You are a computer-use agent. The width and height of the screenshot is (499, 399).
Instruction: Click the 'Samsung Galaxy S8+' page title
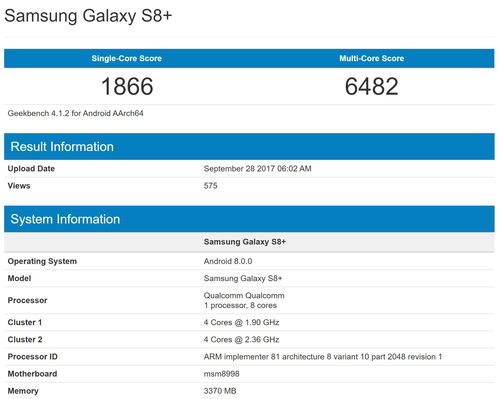point(88,16)
